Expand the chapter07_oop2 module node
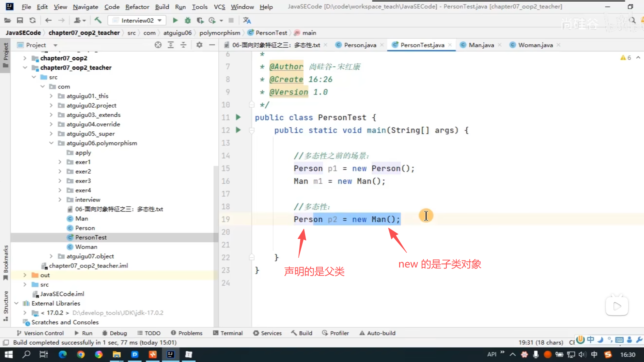This screenshot has height=362, width=644. pos(25,58)
